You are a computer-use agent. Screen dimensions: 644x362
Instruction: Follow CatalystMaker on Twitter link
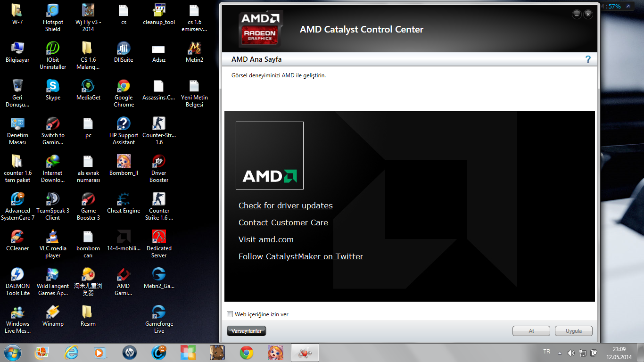(x=300, y=256)
